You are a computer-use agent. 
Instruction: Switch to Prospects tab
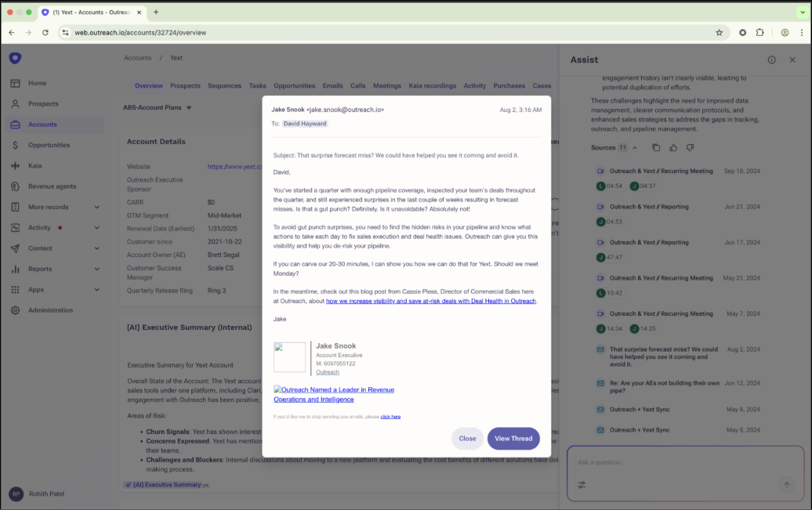point(185,86)
